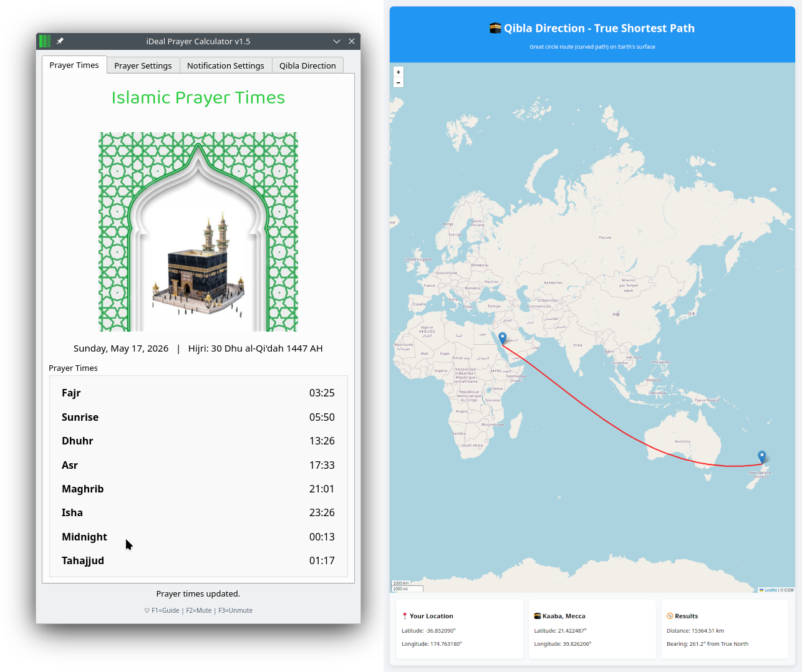This screenshot has height=672, width=802.
Task: Click Kaaba latitude 21.422487°
Action: click(x=560, y=631)
